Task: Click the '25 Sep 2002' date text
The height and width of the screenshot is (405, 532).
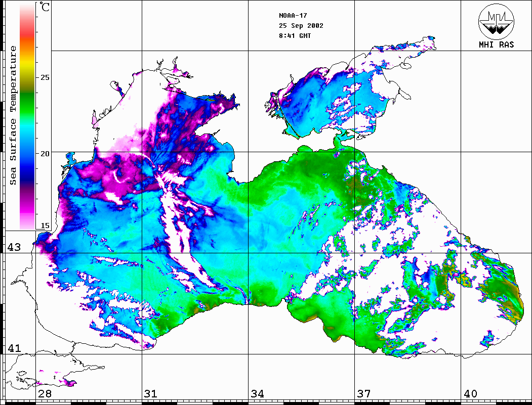Action: (x=301, y=26)
